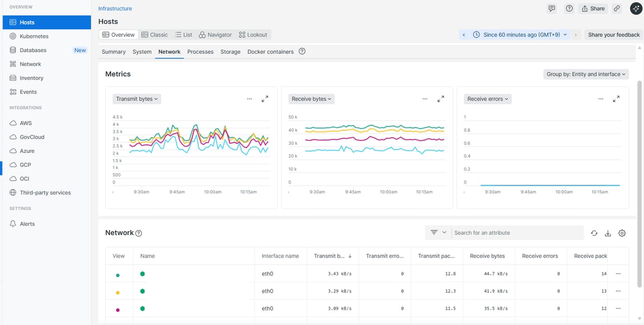Open the feedback comment icon in header

[552, 9]
